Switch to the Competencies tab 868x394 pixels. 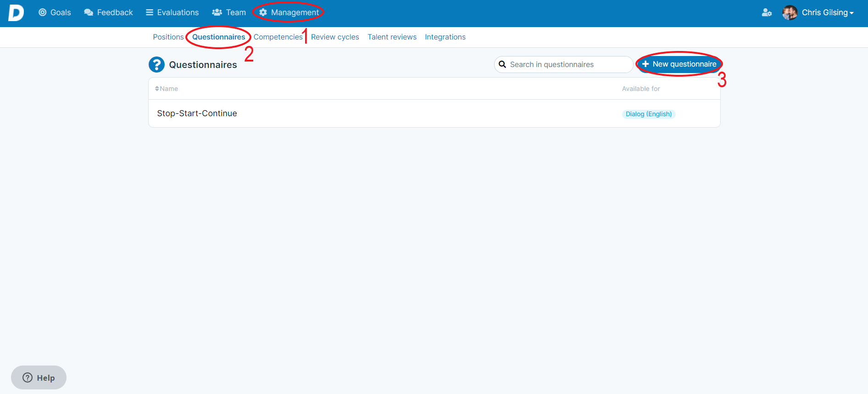tap(278, 37)
